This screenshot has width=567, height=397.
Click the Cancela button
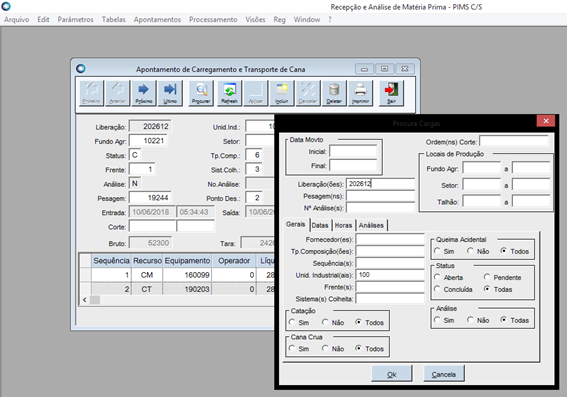[x=444, y=374]
